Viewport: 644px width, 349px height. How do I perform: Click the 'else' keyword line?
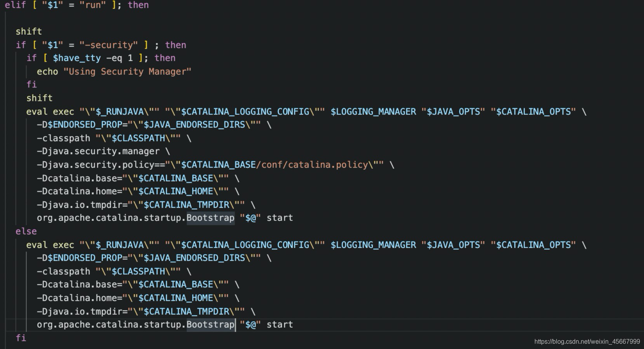26,231
